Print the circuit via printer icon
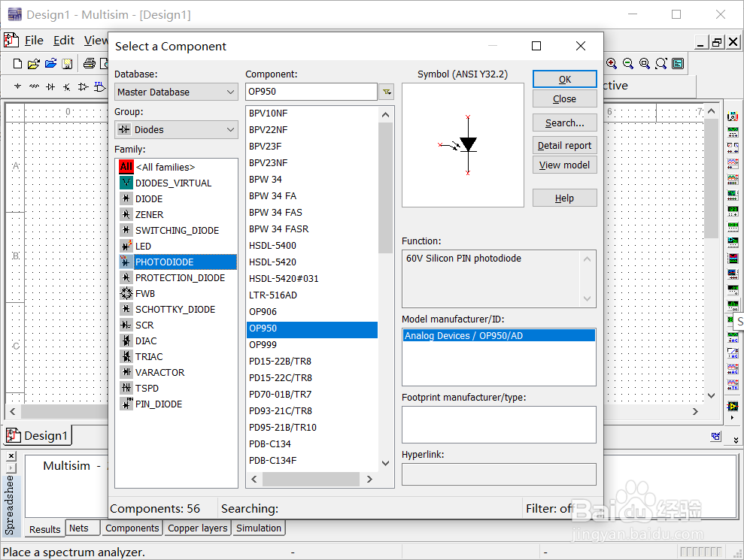 [x=90, y=63]
